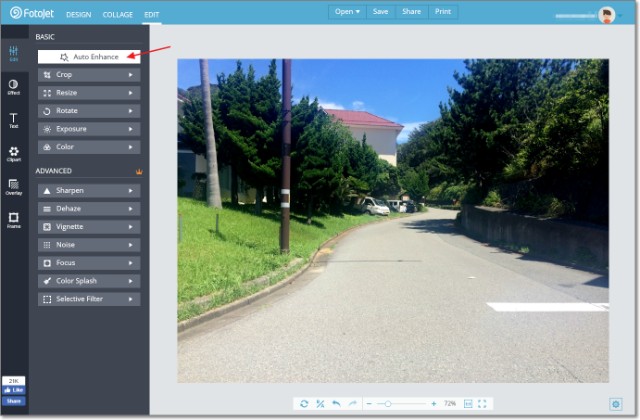Click the fullscreen icon in bottom toolbar
640x420 pixels.
coord(482,403)
